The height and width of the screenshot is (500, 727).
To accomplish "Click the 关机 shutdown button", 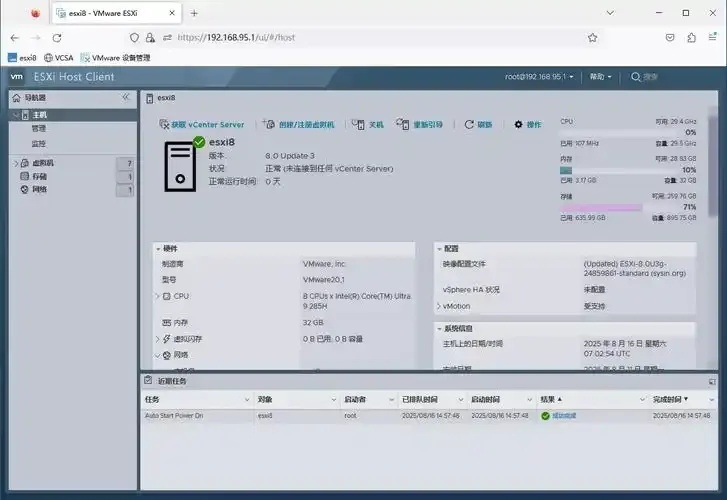I will (x=368, y=124).
